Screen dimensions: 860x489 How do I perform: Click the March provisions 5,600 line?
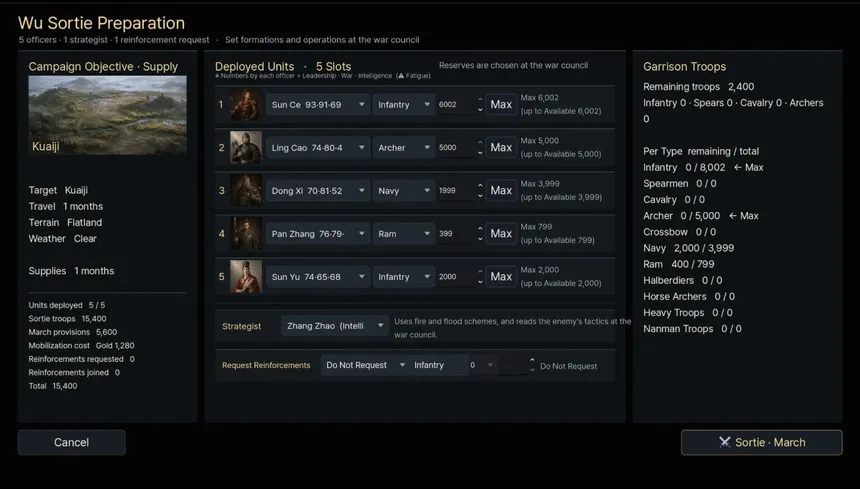pyautogui.click(x=72, y=332)
